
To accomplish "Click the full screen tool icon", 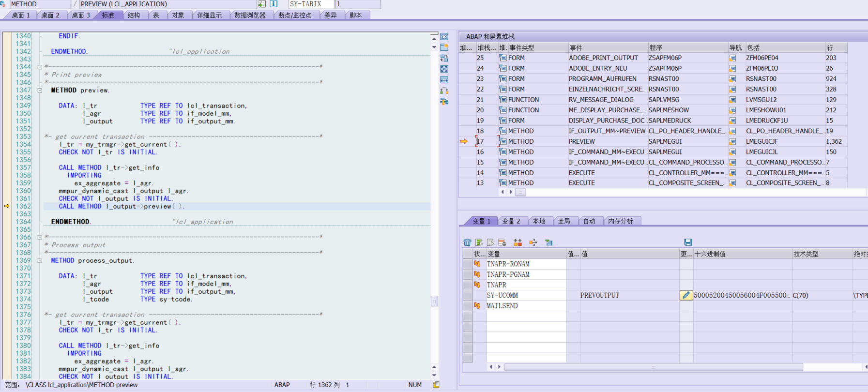I will point(444,69).
